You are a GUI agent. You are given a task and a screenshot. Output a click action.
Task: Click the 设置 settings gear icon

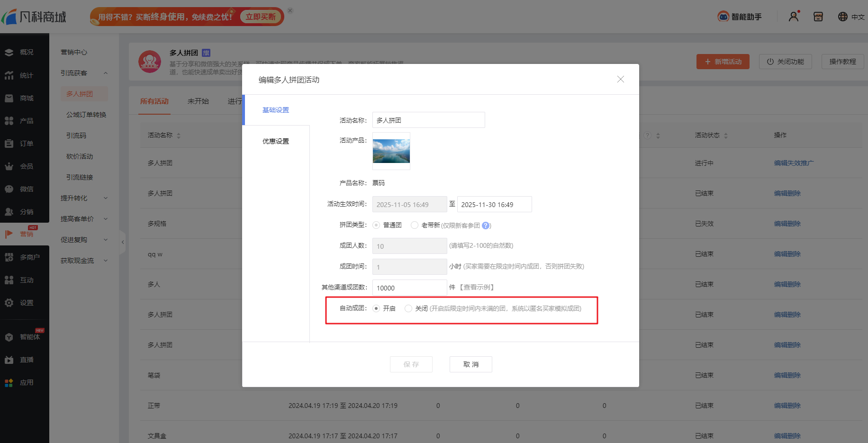(9, 303)
